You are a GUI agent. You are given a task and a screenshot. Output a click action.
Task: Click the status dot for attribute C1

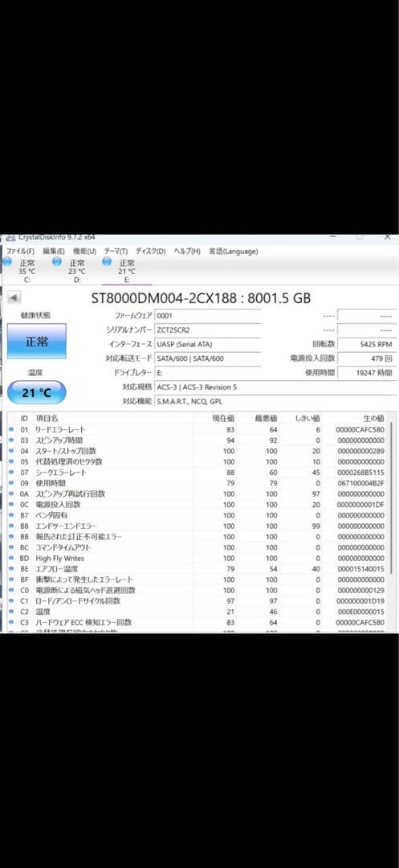(x=11, y=600)
